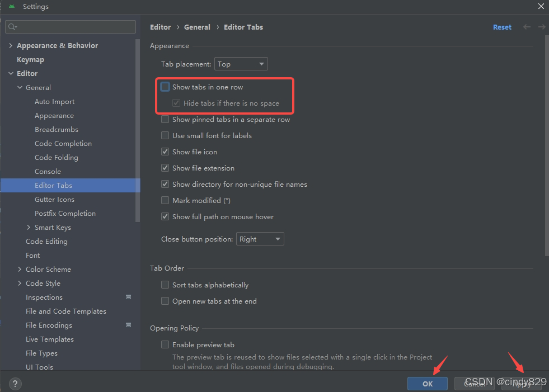Screen dimensions: 549x392
Task: Select Appearance under General
Action: 54,116
